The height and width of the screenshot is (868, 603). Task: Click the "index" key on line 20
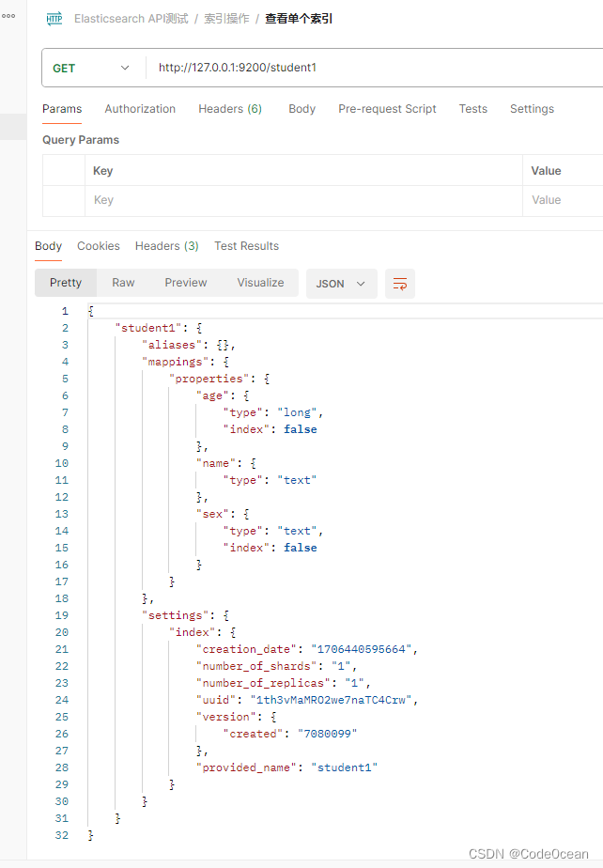click(193, 633)
